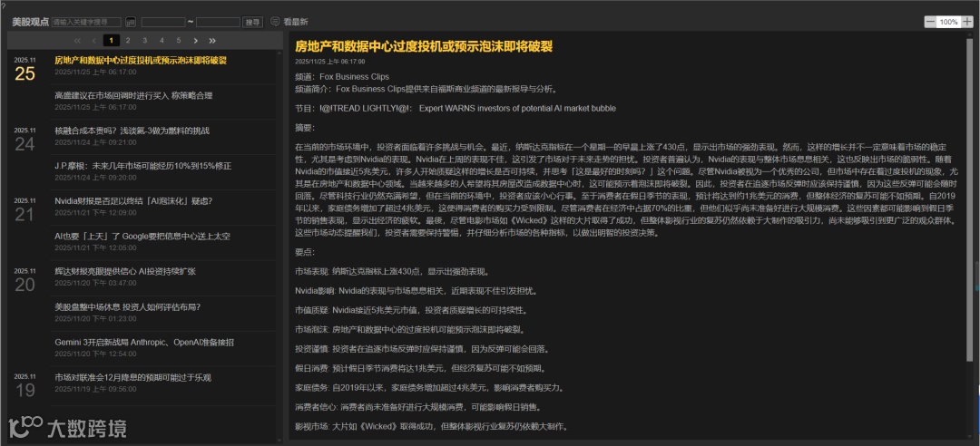The height and width of the screenshot is (446, 980).
Task: Click the 100% zoom level field
Action: (x=949, y=22)
